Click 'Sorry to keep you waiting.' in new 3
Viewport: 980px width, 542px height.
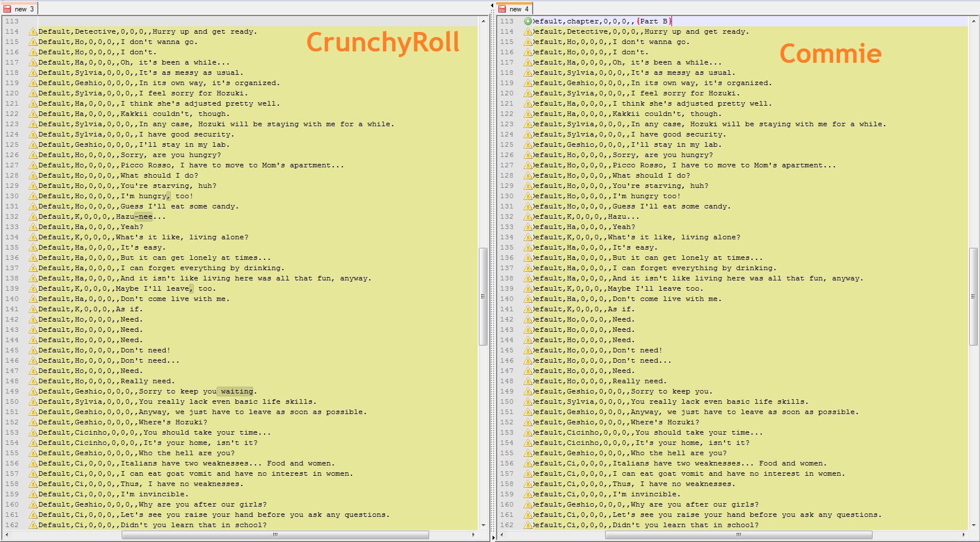tap(198, 391)
